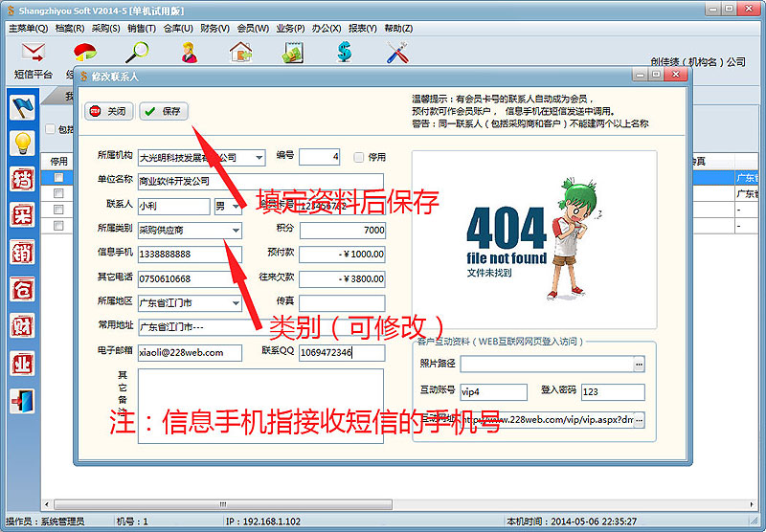The height and width of the screenshot is (532, 766).
Task: Open the 销 sales sidebar icon
Action: point(22,252)
